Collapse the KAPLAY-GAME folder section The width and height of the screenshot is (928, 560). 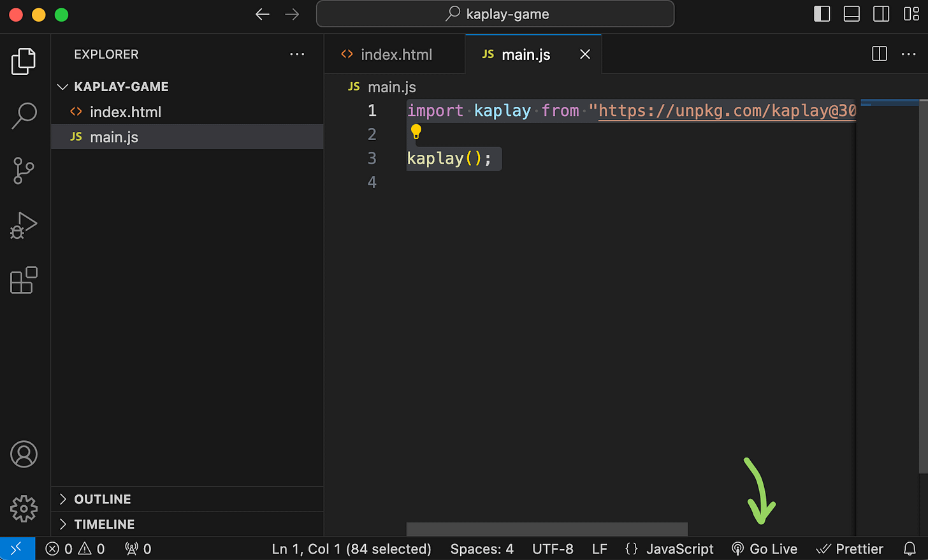click(187, 87)
